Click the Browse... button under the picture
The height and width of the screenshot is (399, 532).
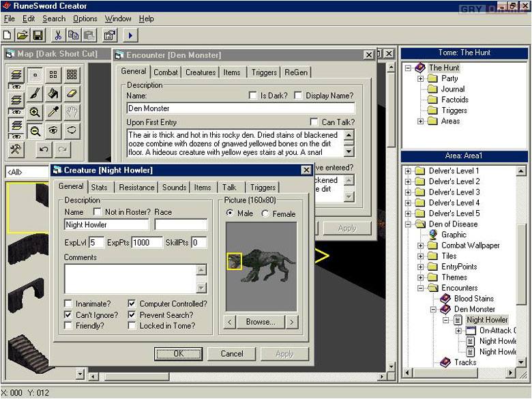coord(261,322)
